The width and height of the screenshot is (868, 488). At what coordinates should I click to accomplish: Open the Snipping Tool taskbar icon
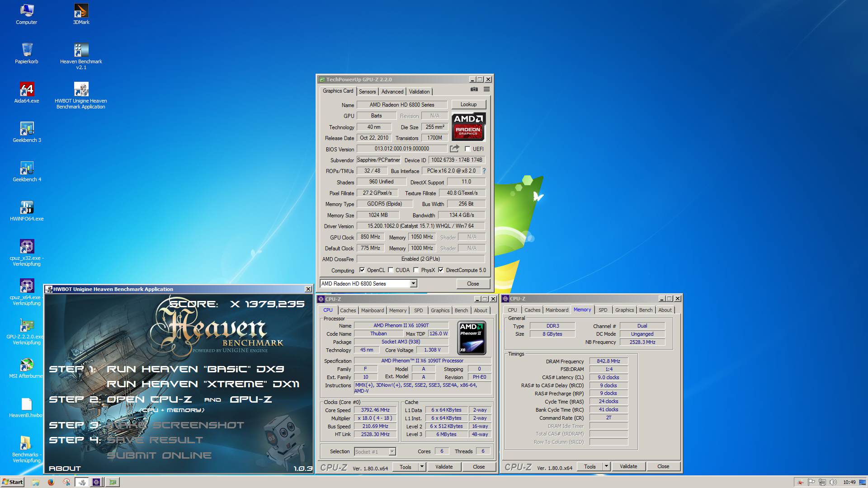click(x=66, y=482)
